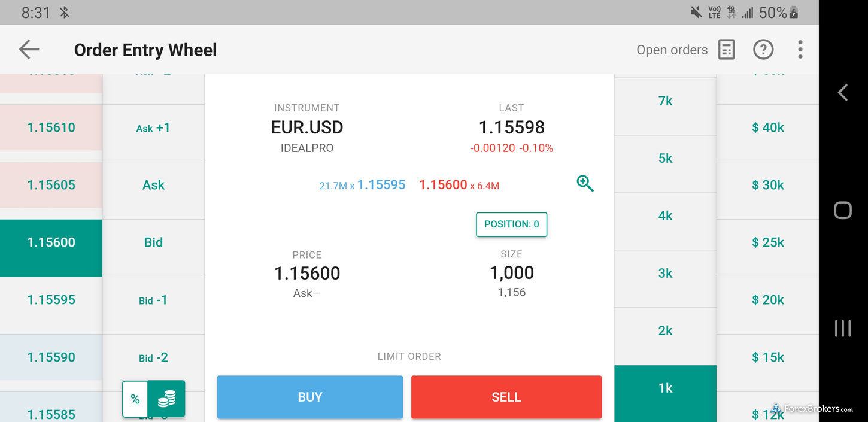Select 5k on the size wheel
Image resolution: width=868 pixels, height=422 pixels.
pyautogui.click(x=665, y=159)
